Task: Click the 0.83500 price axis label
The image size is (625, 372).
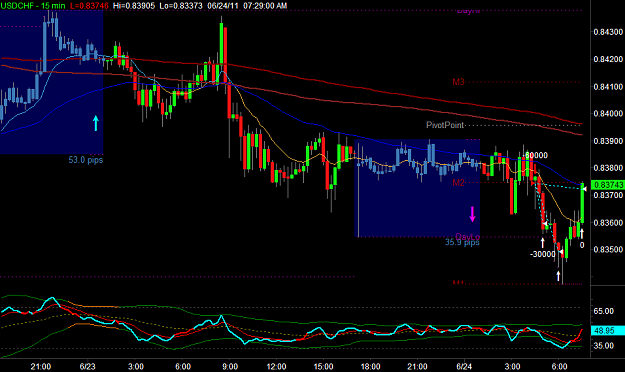Action: (608, 250)
